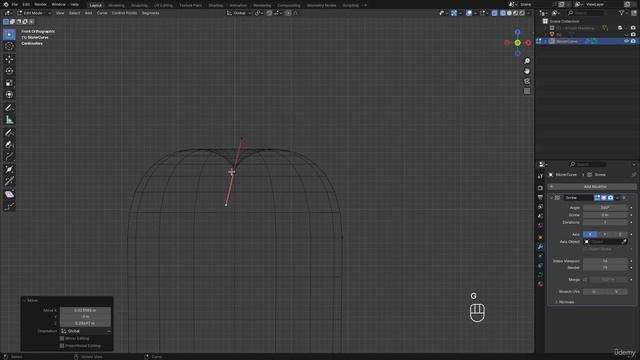
Task: Click the Angle value field
Action: click(605, 208)
